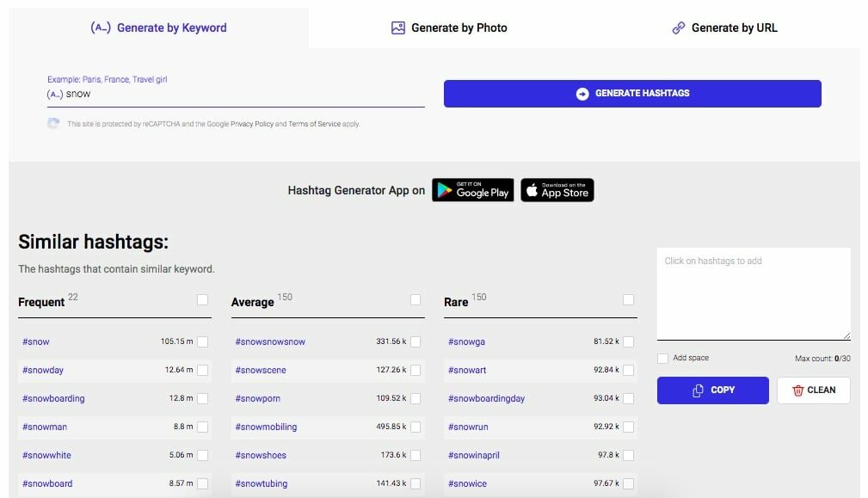The width and height of the screenshot is (868, 498).
Task: Click the trash icon in Clean button
Action: point(797,390)
